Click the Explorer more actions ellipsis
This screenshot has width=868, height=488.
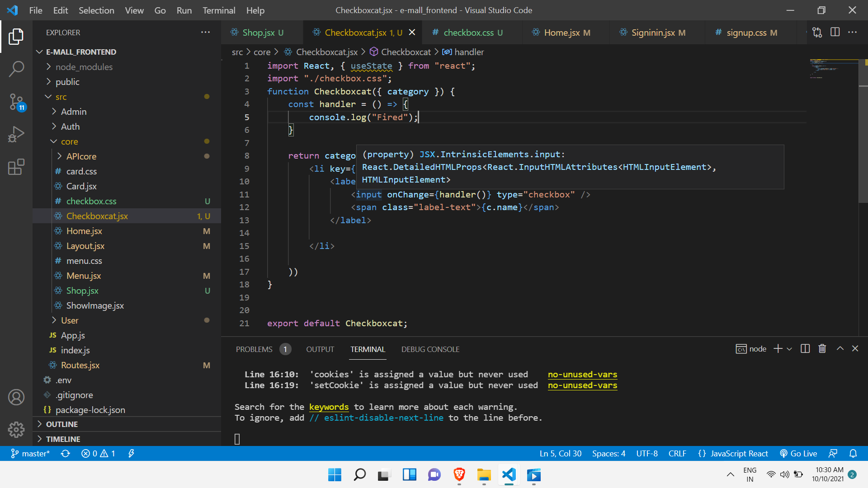click(205, 32)
